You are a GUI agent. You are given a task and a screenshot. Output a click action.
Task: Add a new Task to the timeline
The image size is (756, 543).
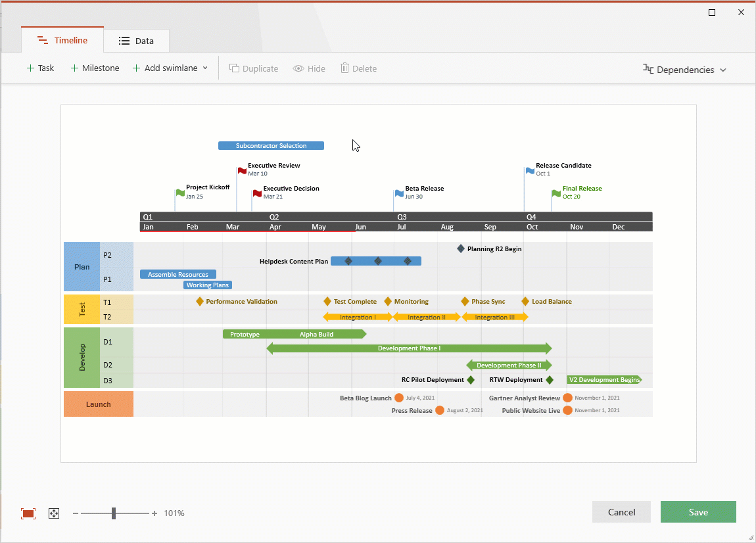pyautogui.click(x=40, y=68)
